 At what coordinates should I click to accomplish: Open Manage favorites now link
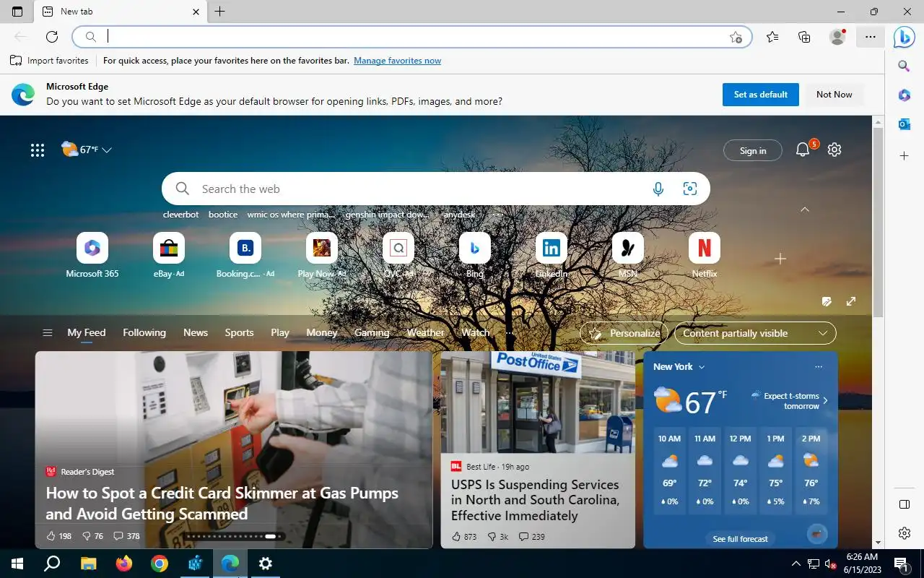coord(397,61)
